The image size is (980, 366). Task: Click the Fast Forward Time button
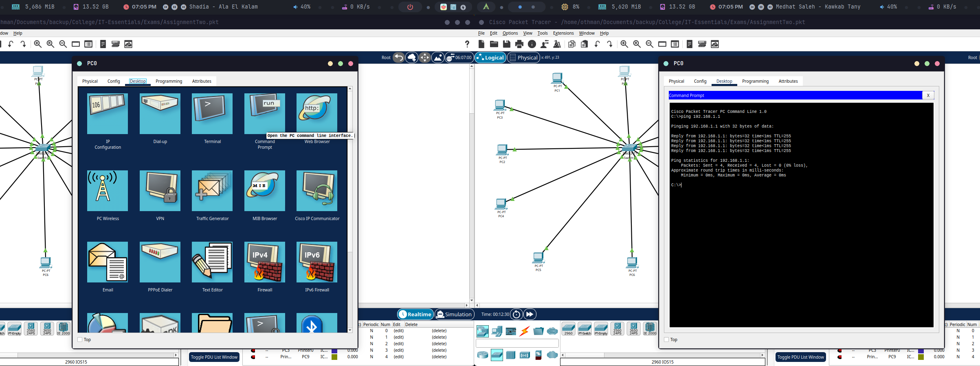pos(530,314)
